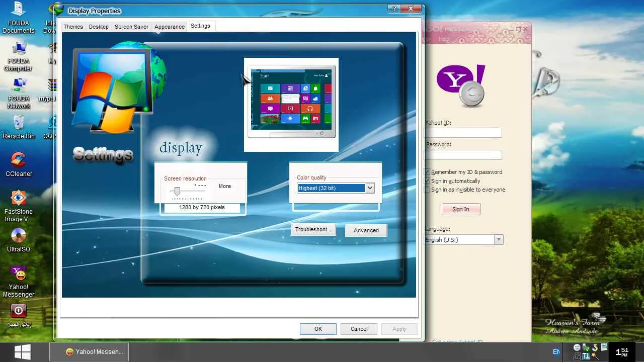Screen dimensions: 644x362
Task: Open the Windows Start button
Action: (22, 351)
